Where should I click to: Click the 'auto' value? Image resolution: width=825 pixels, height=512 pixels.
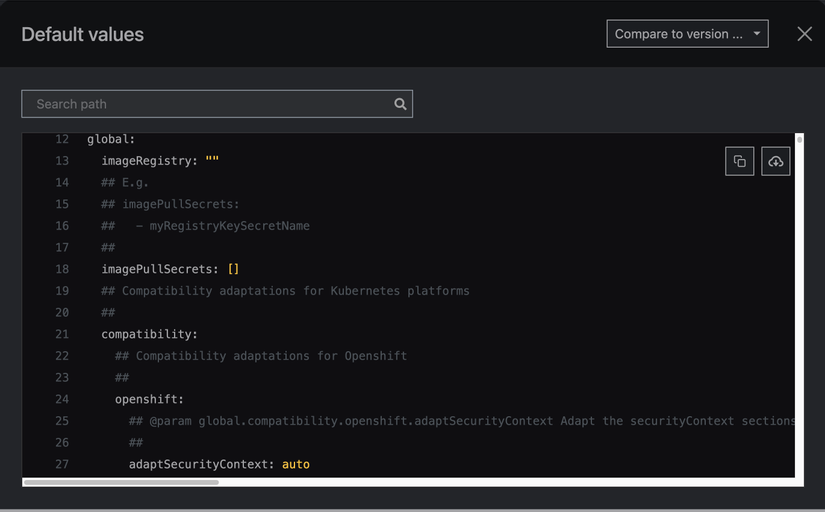[x=296, y=464]
